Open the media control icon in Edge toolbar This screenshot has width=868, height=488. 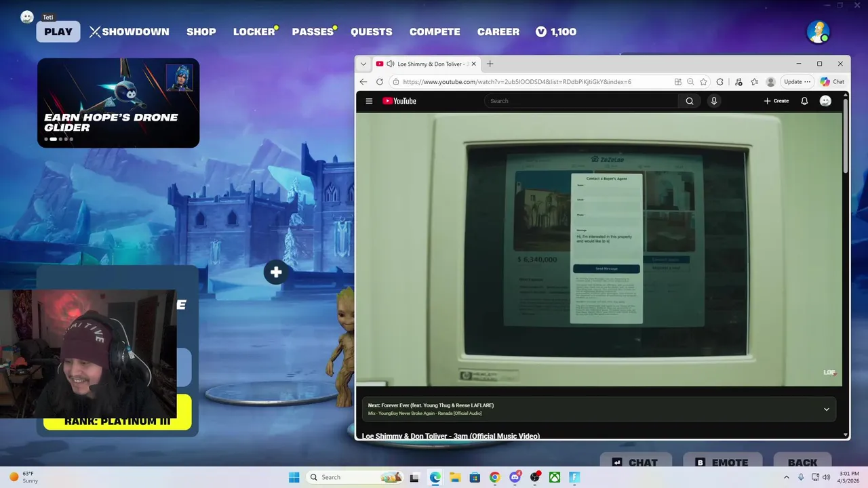point(738,82)
